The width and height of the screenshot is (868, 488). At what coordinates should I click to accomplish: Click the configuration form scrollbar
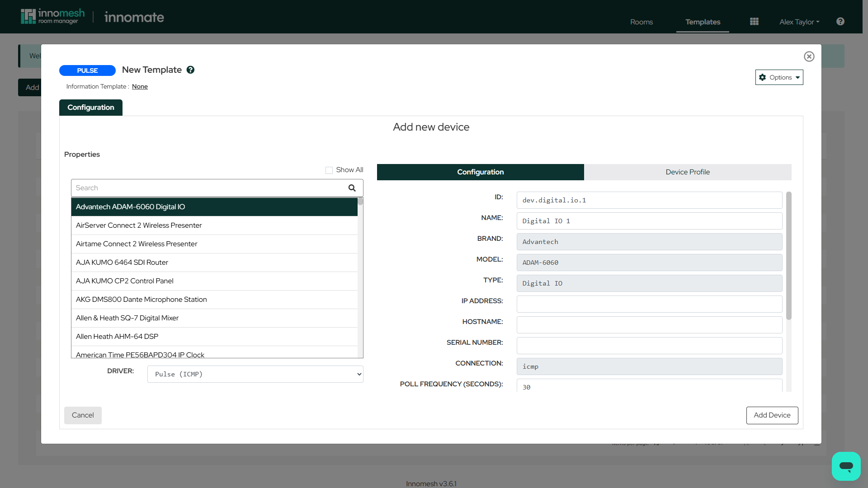[789, 256]
